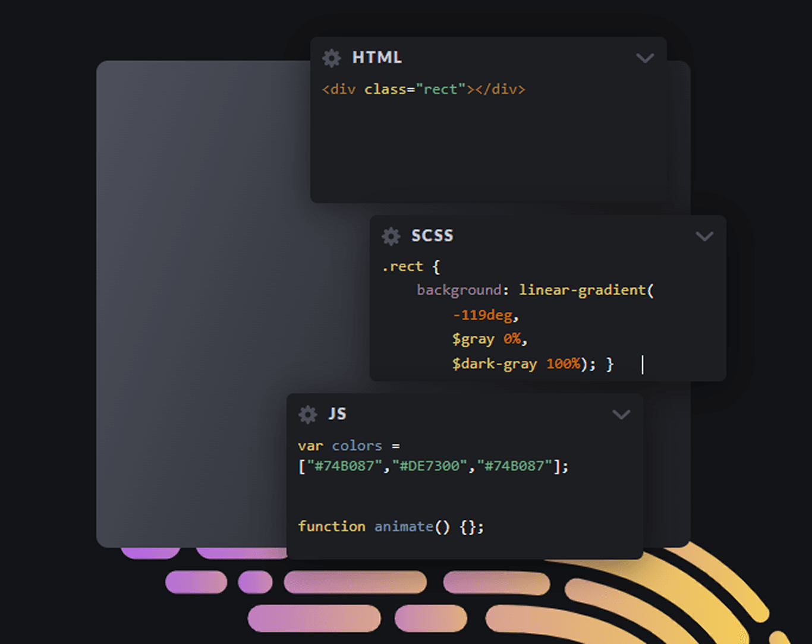This screenshot has width=812, height=644.
Task: Click the -119deg value
Action: click(482, 315)
